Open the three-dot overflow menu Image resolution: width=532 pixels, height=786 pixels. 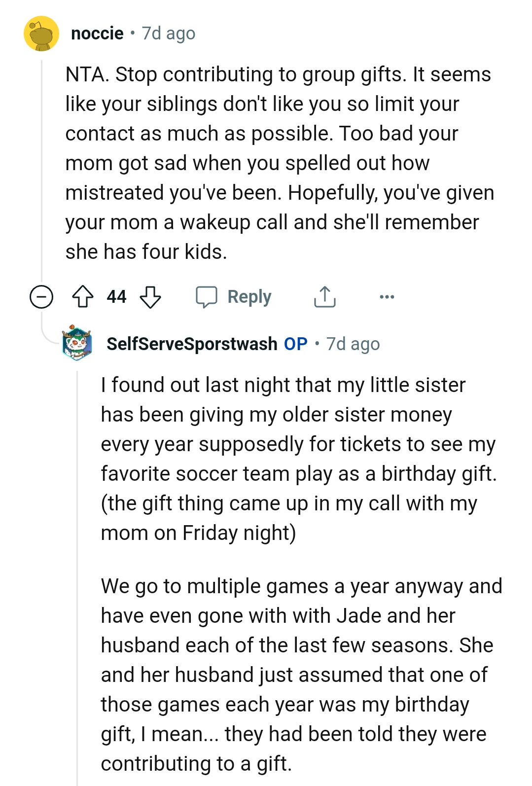[x=388, y=296]
